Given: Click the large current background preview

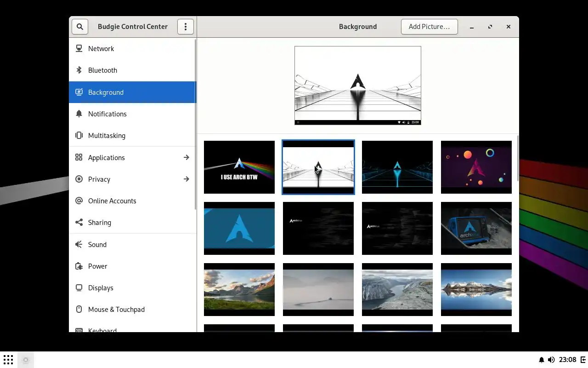Looking at the screenshot, I should 358,86.
